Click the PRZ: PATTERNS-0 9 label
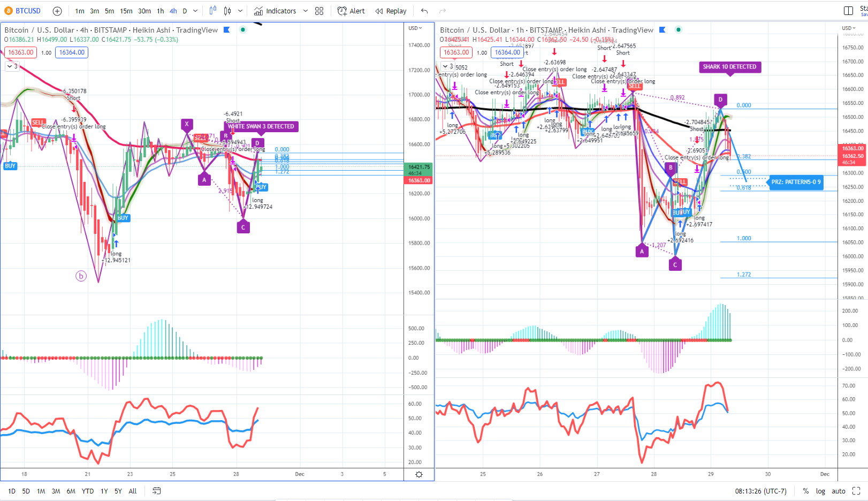This screenshot has height=501, width=868. [x=796, y=182]
